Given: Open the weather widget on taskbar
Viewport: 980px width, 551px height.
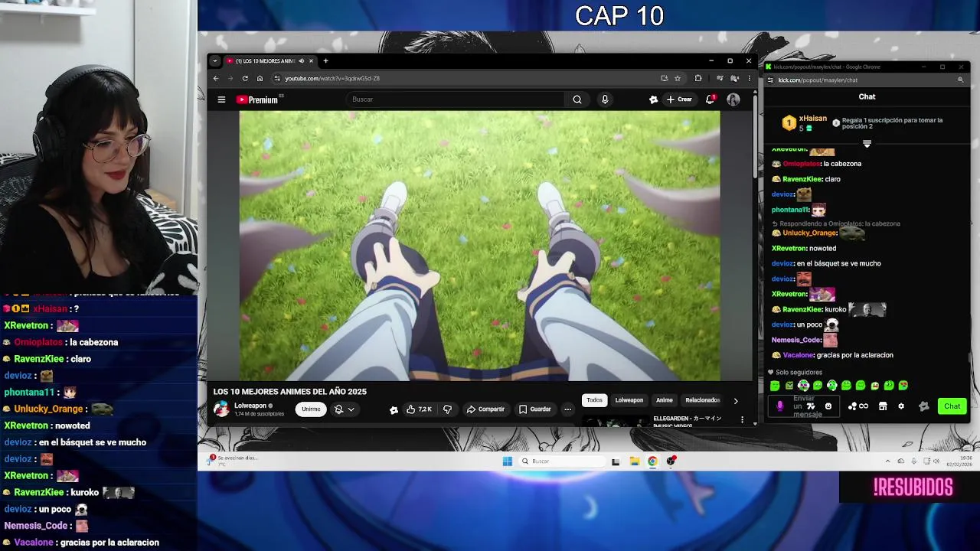Looking at the screenshot, I should pyautogui.click(x=234, y=460).
